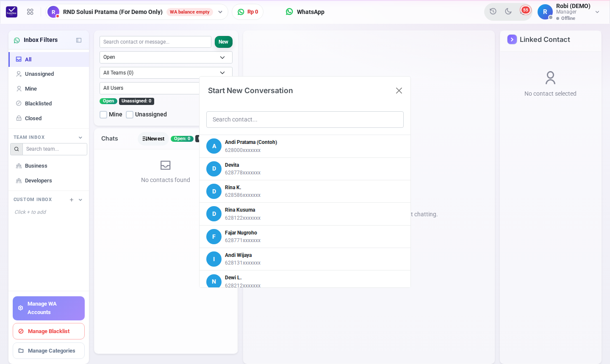Open the Business team inbox
The image size is (610, 364).
(x=49, y=166)
